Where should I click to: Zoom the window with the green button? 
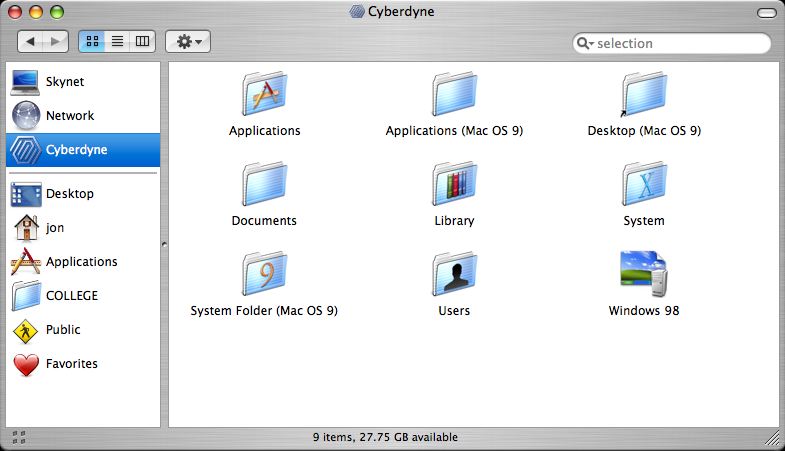pyautogui.click(x=57, y=12)
